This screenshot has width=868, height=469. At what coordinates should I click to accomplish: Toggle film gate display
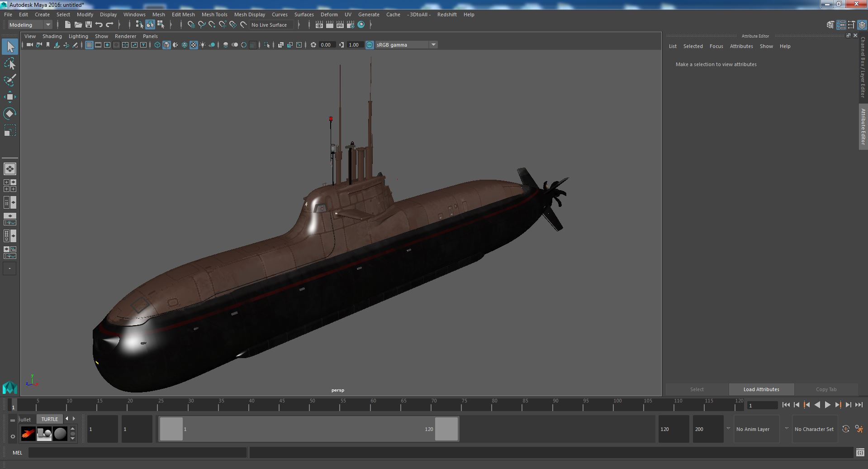tap(98, 45)
